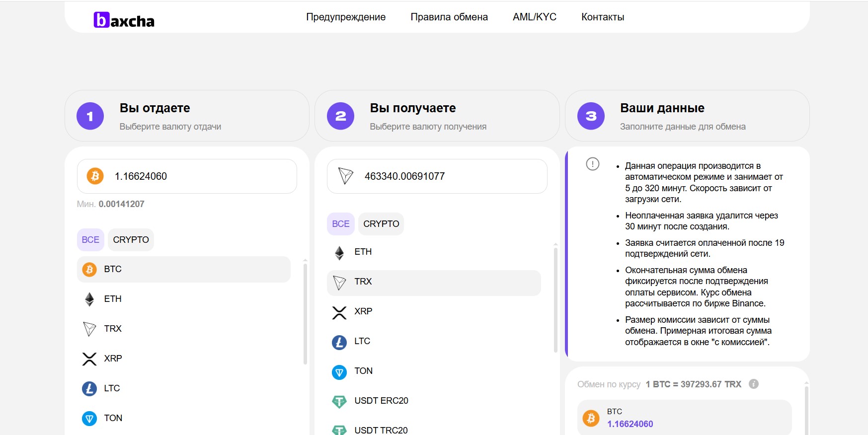Click the exclamation info icon
This screenshot has height=435, width=868.
pos(593,164)
